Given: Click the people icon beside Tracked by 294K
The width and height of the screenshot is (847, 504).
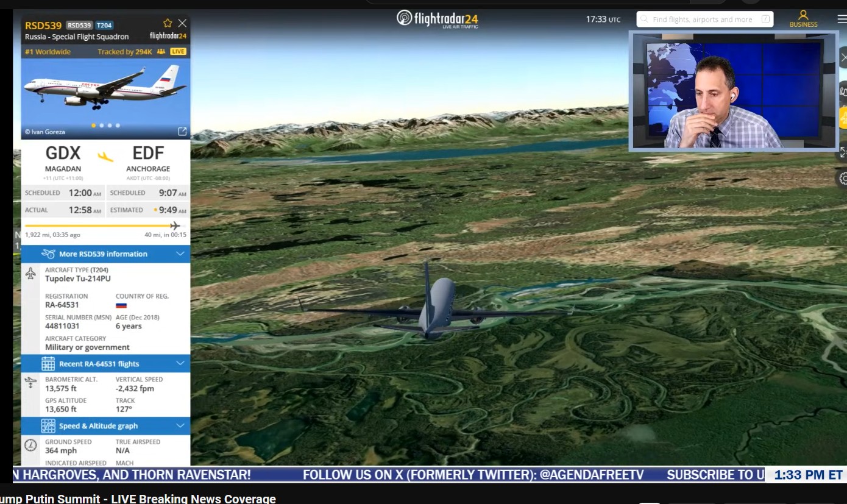Looking at the screenshot, I should tap(161, 52).
